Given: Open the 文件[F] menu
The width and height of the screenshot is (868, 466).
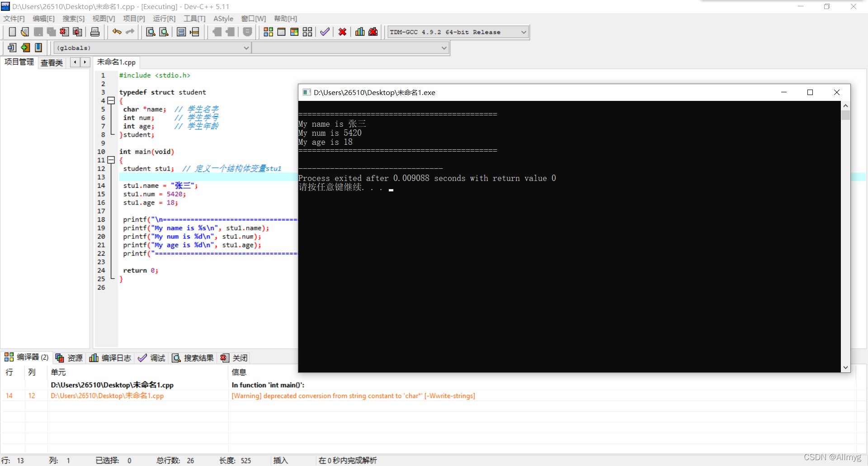Looking at the screenshot, I should (14, 19).
